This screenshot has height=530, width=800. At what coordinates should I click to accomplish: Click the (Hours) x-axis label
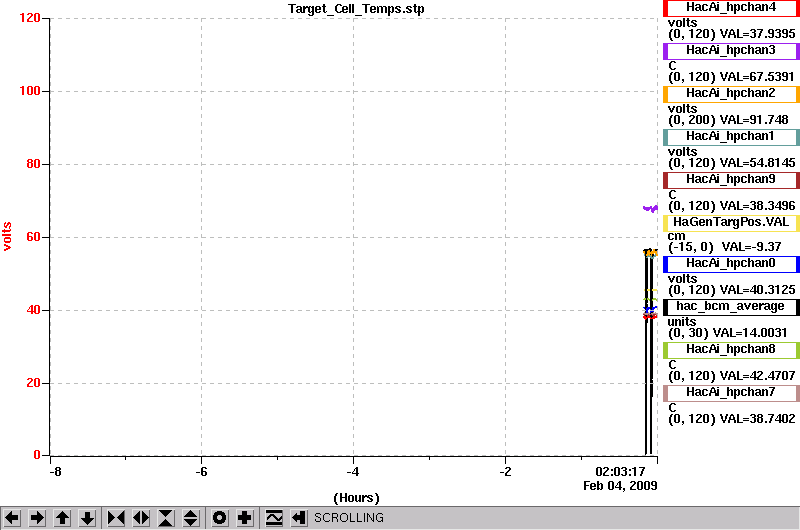click(x=356, y=498)
